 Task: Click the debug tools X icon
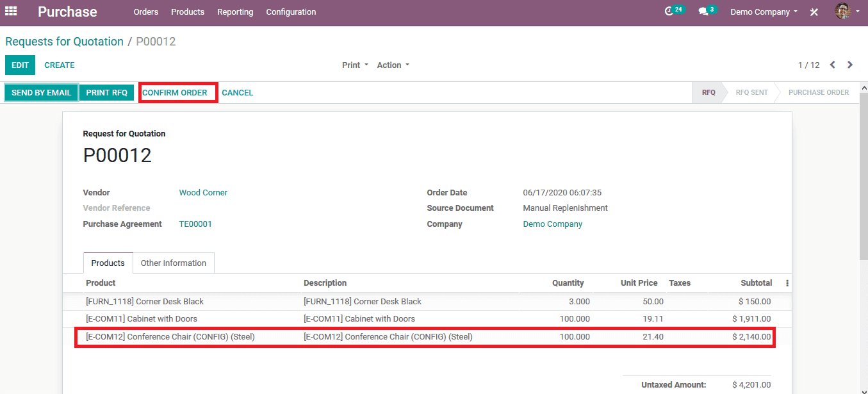pyautogui.click(x=814, y=12)
